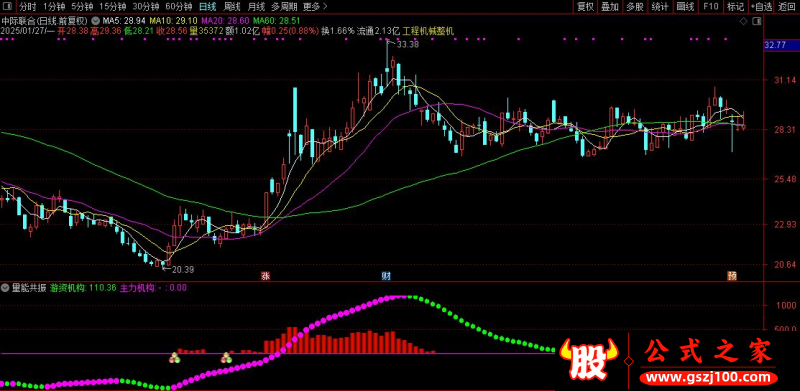Click the first colored balls signal icon
800x391 pixels.
(174, 358)
